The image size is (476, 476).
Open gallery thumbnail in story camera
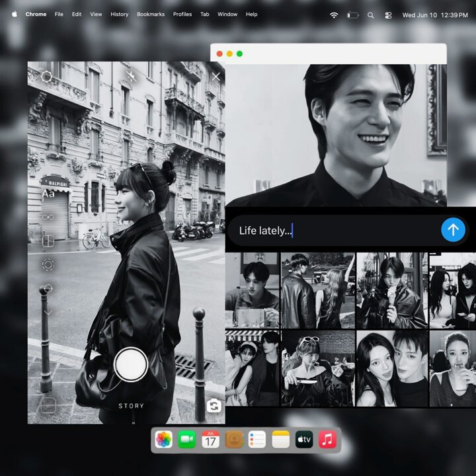point(48,405)
